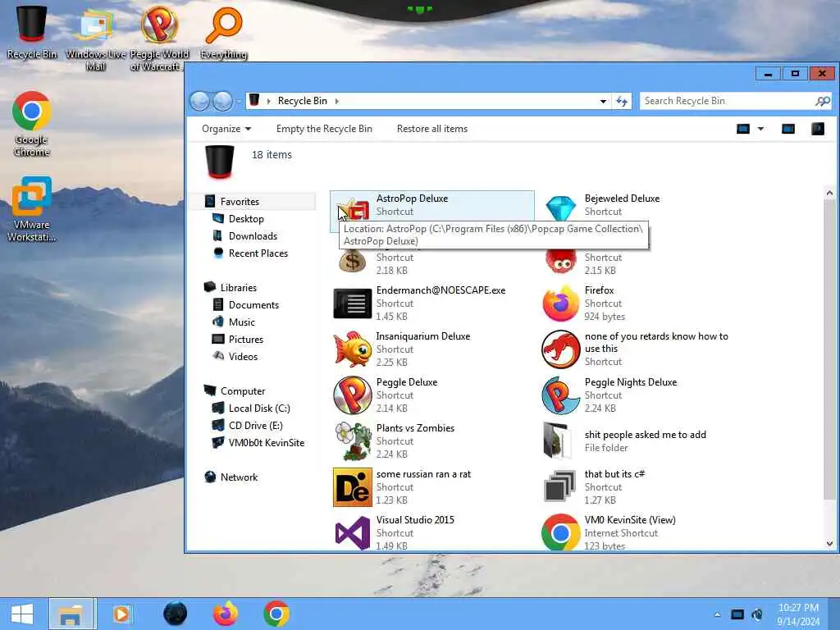Open the Everything search desktop icon
Screen dimensions: 840x630
click(223, 31)
